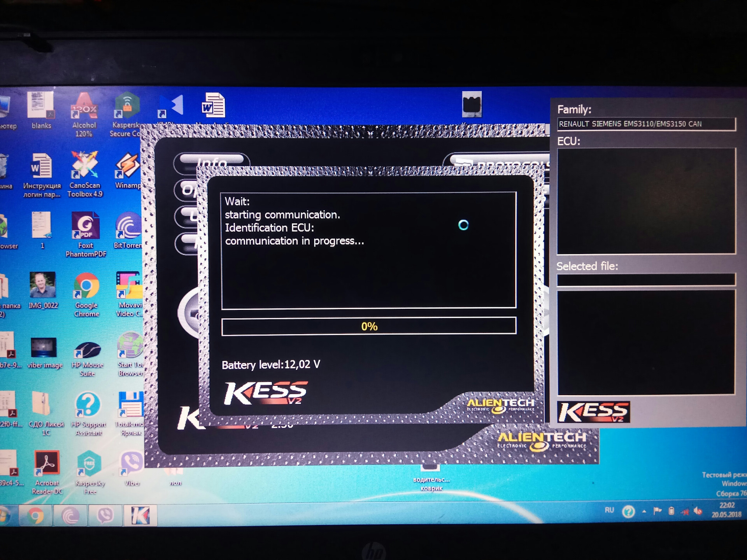Click Chrome icon in taskbar
The height and width of the screenshot is (560, 747).
[35, 516]
